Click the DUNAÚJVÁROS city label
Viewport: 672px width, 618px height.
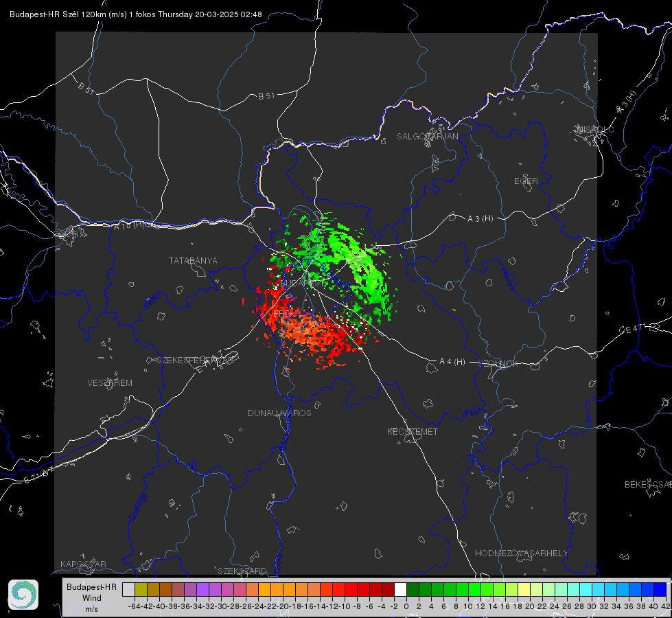[279, 413]
